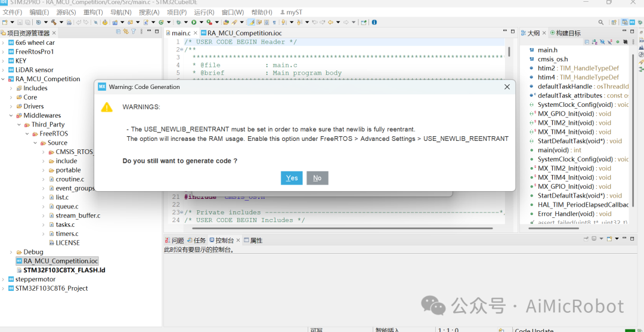Screen dimensions: 644x332
Task: Click the build configuration gear icon in toolbar
Action: [x=39, y=22]
